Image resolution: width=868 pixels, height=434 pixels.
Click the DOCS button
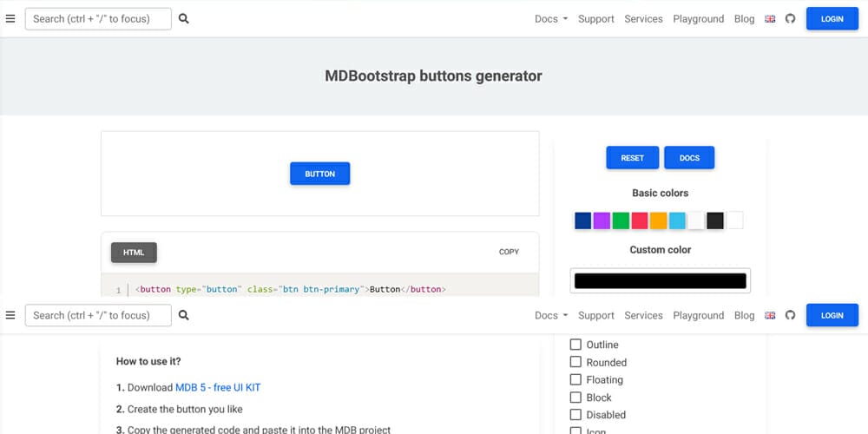click(x=689, y=158)
